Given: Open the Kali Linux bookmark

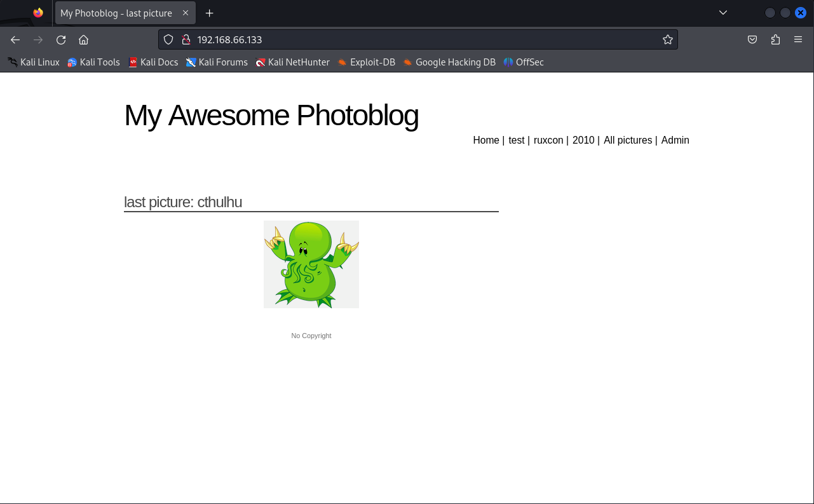Looking at the screenshot, I should pyautogui.click(x=34, y=62).
